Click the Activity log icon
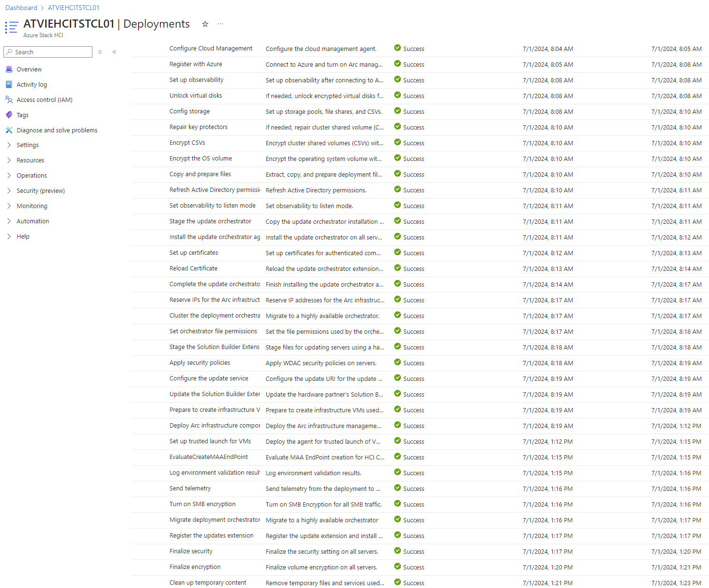709x588 pixels. (x=9, y=84)
